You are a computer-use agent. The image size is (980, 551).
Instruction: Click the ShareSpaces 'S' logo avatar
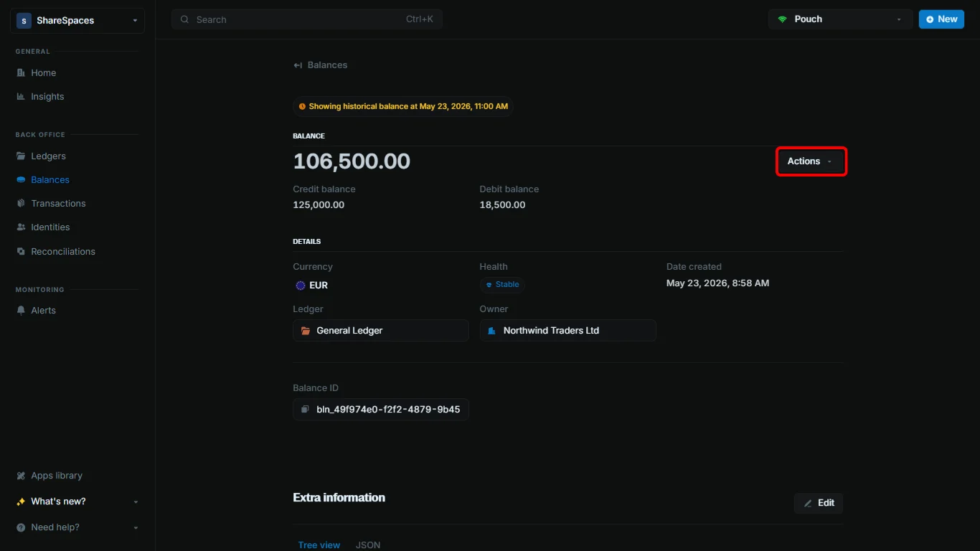(x=24, y=21)
